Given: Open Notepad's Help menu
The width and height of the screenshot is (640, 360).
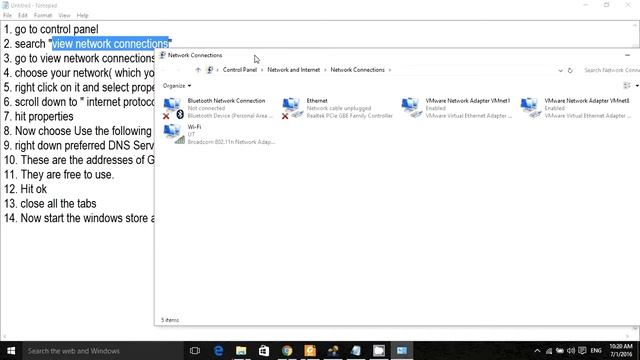Looking at the screenshot, I should click(x=82, y=16).
